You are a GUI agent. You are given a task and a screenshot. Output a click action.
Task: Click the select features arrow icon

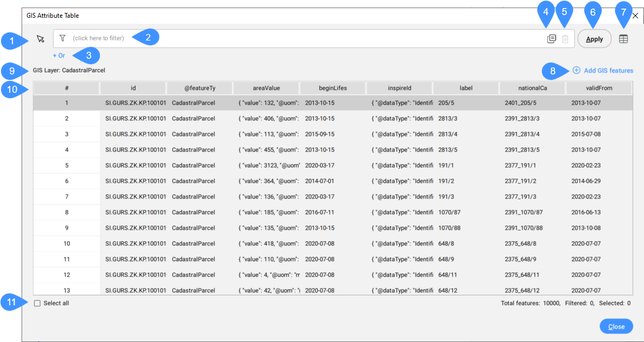tap(40, 39)
